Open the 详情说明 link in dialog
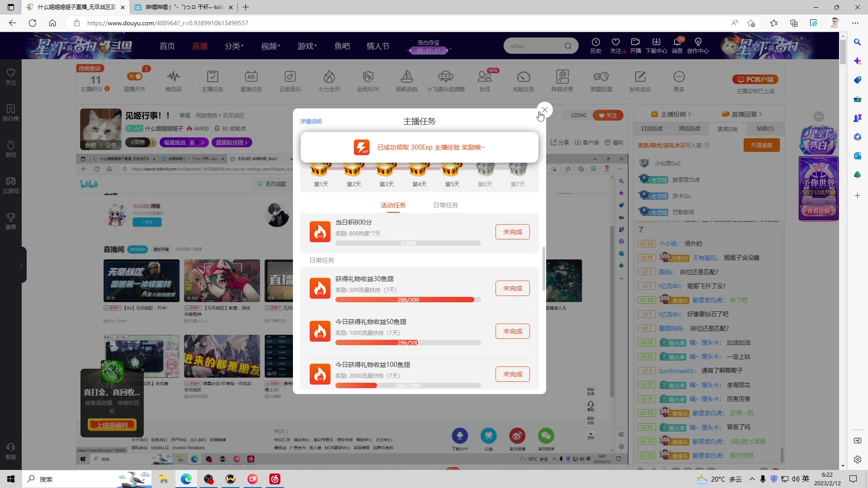868x488 pixels. 311,122
